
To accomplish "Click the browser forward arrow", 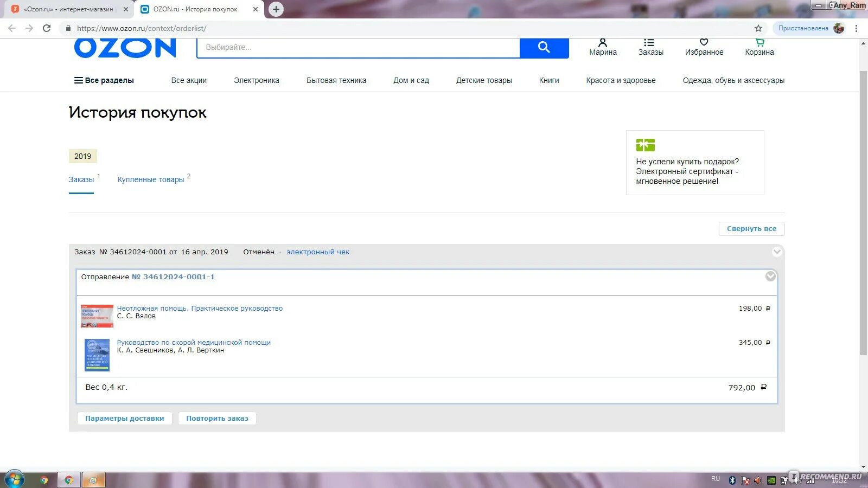I will coord(29,28).
